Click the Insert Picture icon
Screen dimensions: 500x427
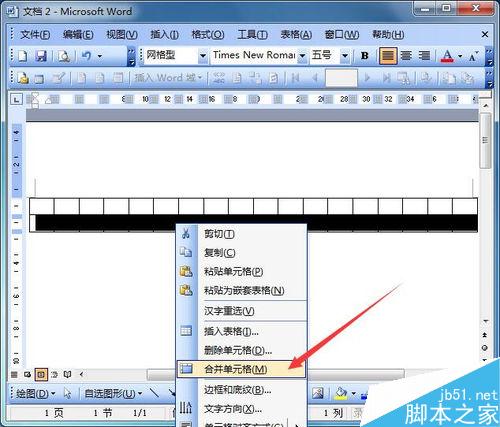click(x=317, y=393)
